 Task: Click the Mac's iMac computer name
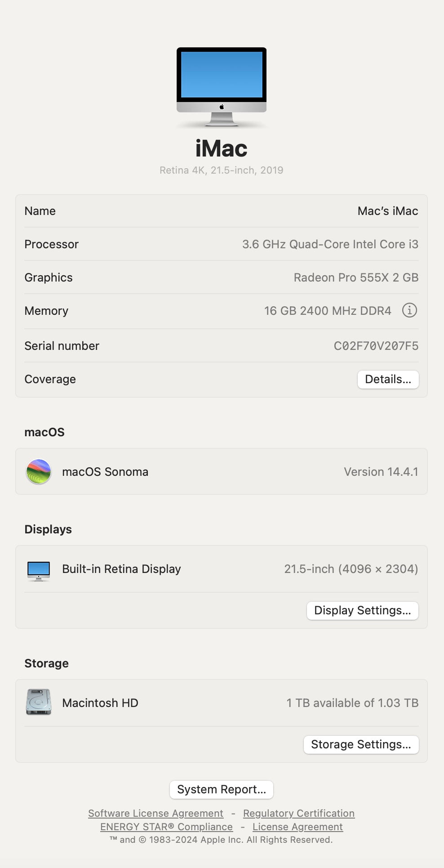tap(387, 211)
